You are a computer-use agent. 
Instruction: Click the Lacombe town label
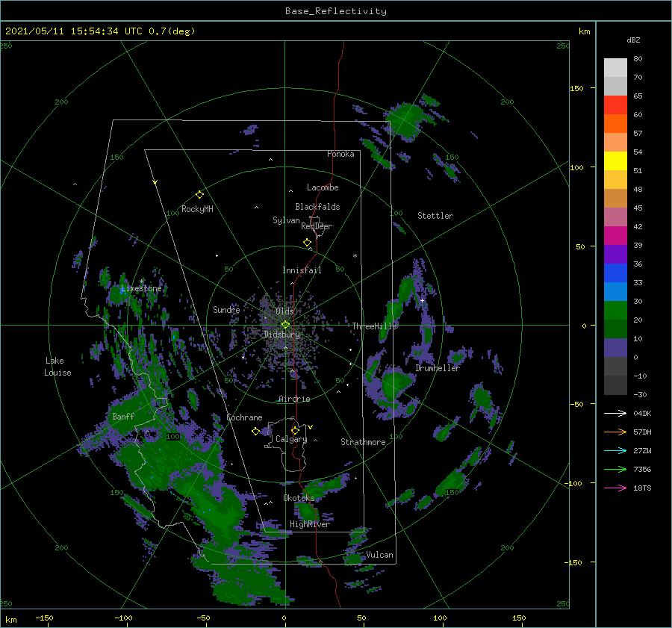pos(323,187)
